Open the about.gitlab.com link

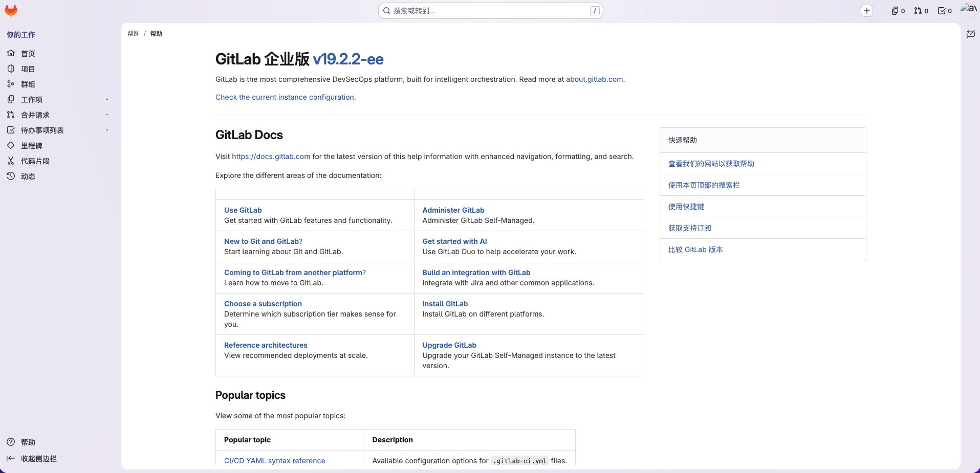594,79
